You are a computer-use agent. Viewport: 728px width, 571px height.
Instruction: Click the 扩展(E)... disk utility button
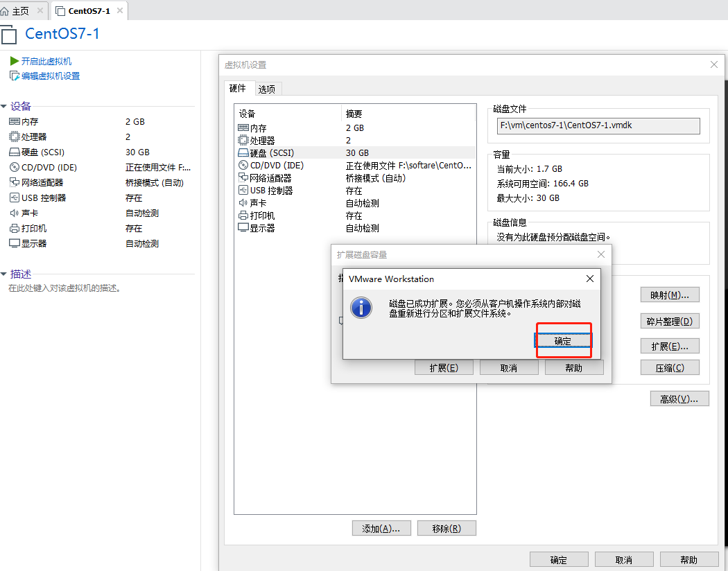coord(670,346)
